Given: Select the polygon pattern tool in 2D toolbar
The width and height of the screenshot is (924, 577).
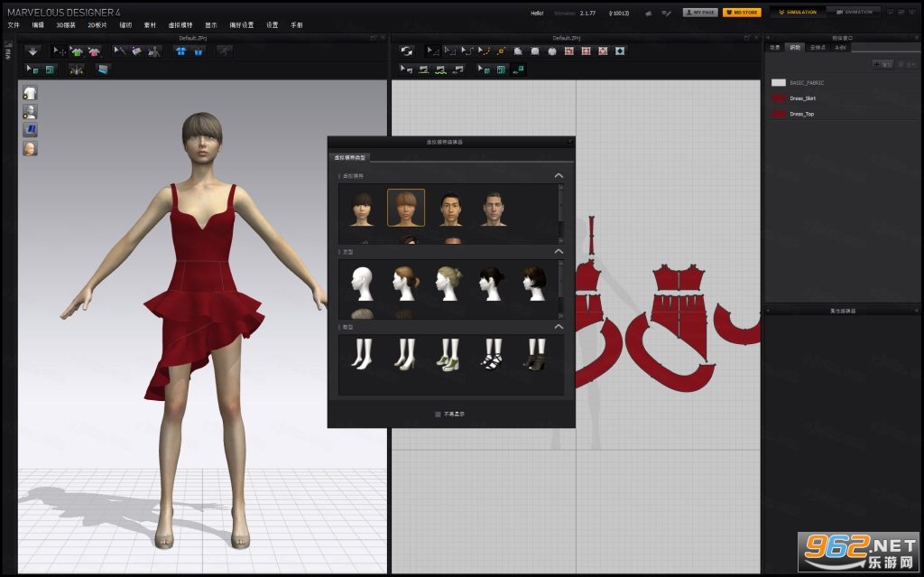Looking at the screenshot, I should (x=518, y=51).
